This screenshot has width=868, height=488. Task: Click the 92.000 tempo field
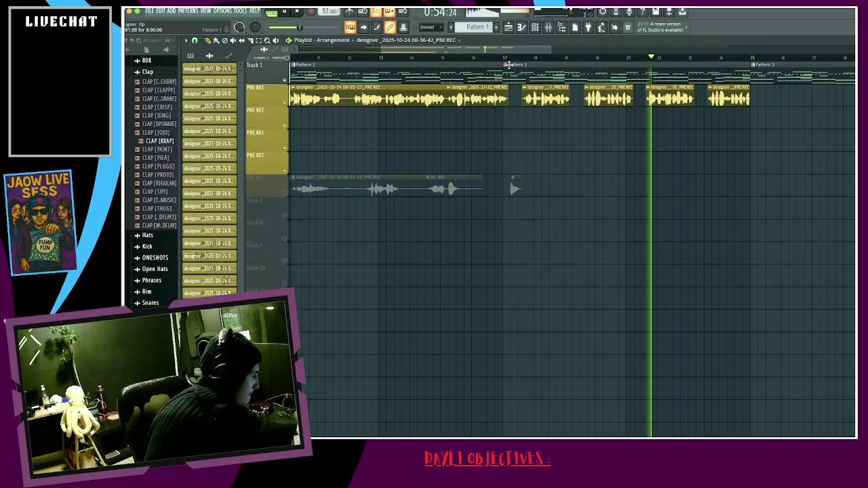[x=329, y=12]
